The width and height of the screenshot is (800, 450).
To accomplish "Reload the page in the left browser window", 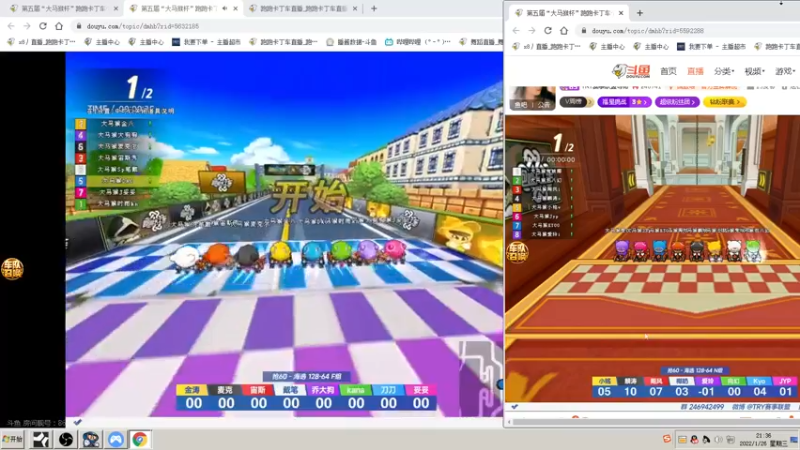I will (x=43, y=26).
